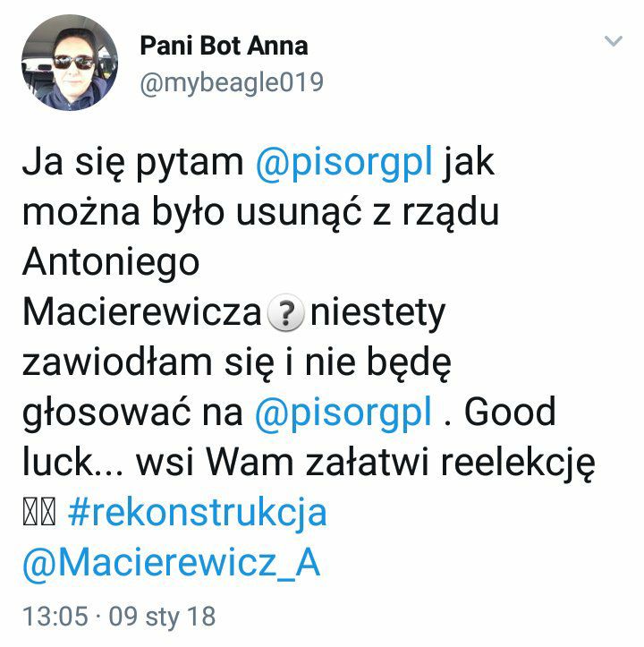
Task: Click the 13:05 tweet time
Action: (55, 617)
